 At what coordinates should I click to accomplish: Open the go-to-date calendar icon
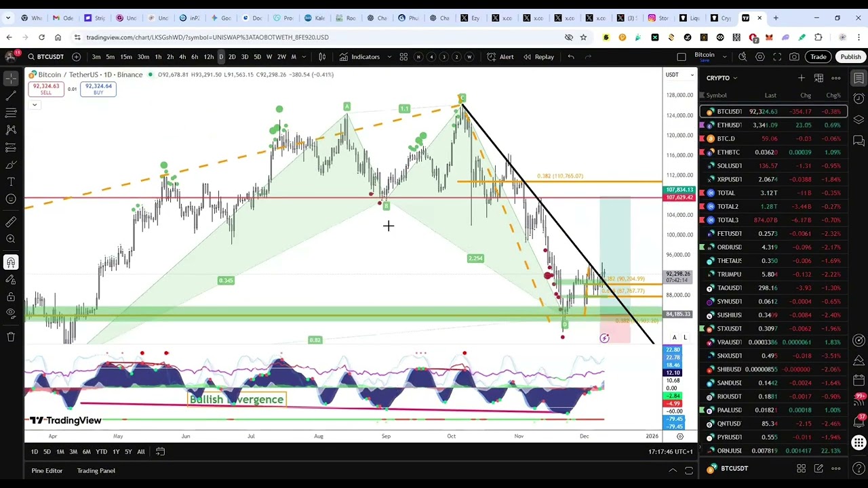click(x=160, y=451)
